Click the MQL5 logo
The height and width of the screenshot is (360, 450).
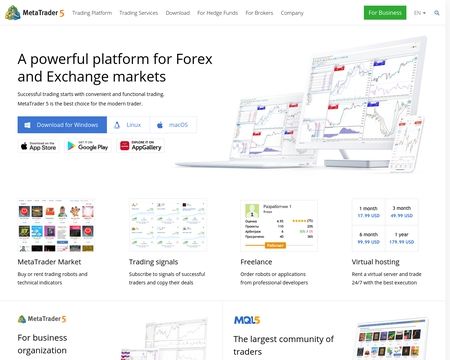(247, 320)
